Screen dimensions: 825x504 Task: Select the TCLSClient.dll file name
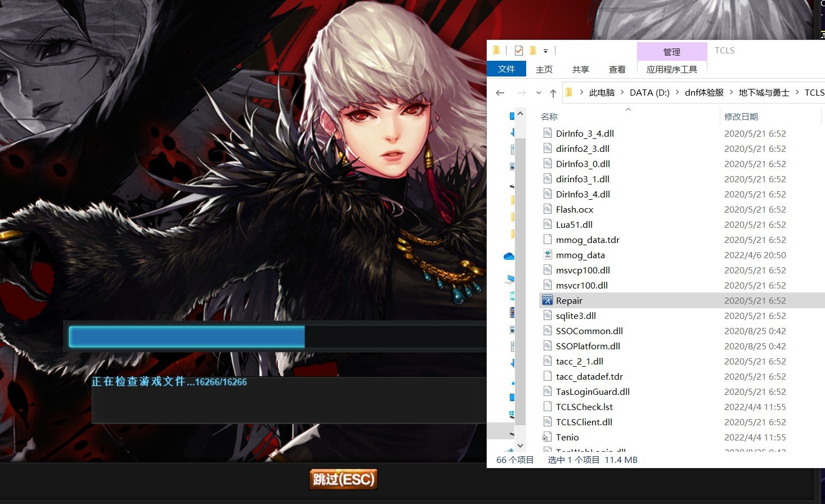[x=584, y=422]
